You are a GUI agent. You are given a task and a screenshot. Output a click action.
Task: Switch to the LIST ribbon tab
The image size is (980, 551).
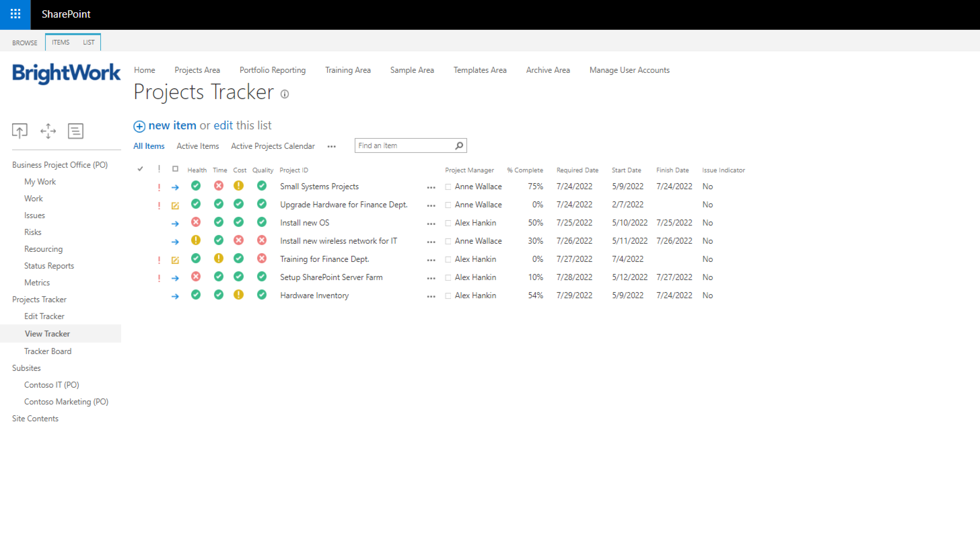89,42
